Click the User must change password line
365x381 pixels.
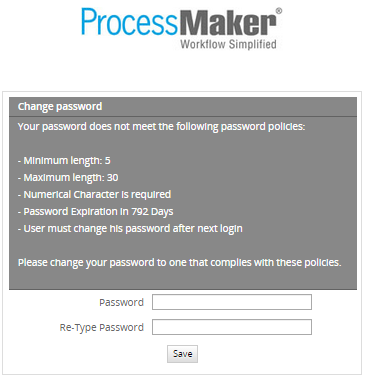point(130,229)
